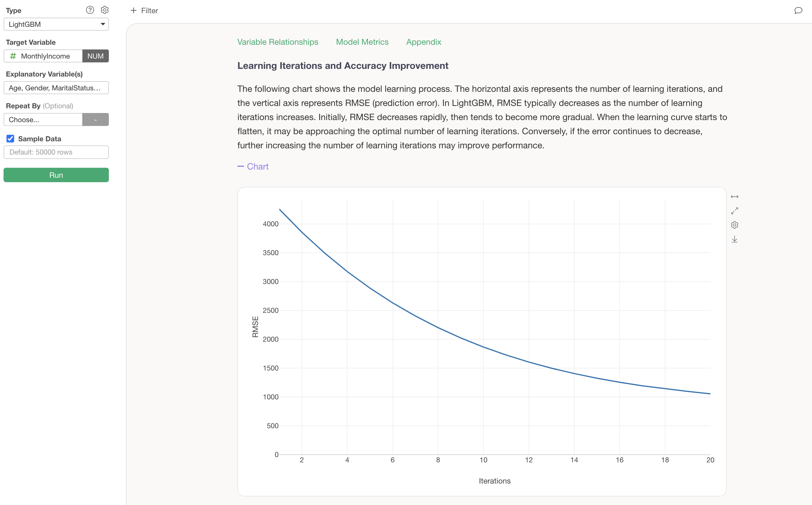
Task: Open chart settings gear icon
Action: (x=734, y=225)
